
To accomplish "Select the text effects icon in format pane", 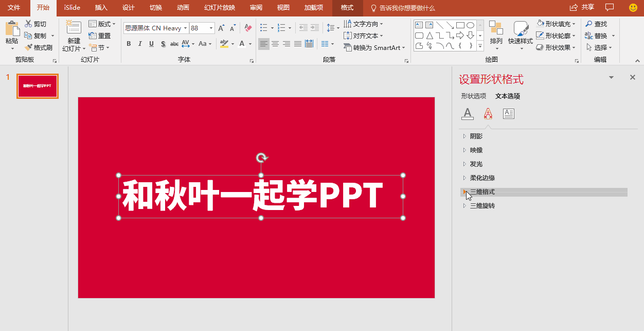I will tap(488, 114).
